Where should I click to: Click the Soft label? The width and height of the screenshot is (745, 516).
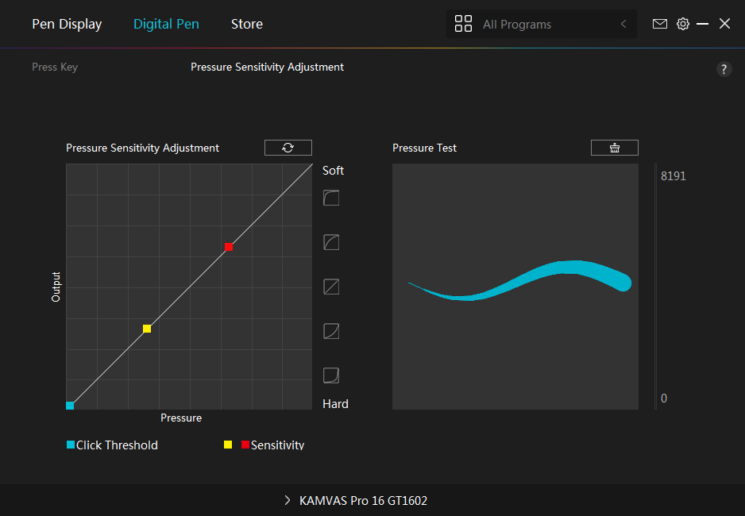pos(333,171)
